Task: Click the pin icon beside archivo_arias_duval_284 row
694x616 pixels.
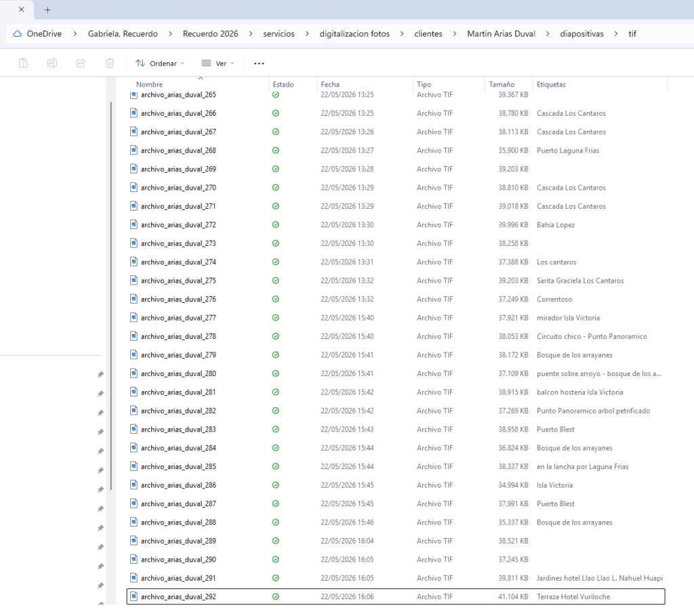Action: 100,451
